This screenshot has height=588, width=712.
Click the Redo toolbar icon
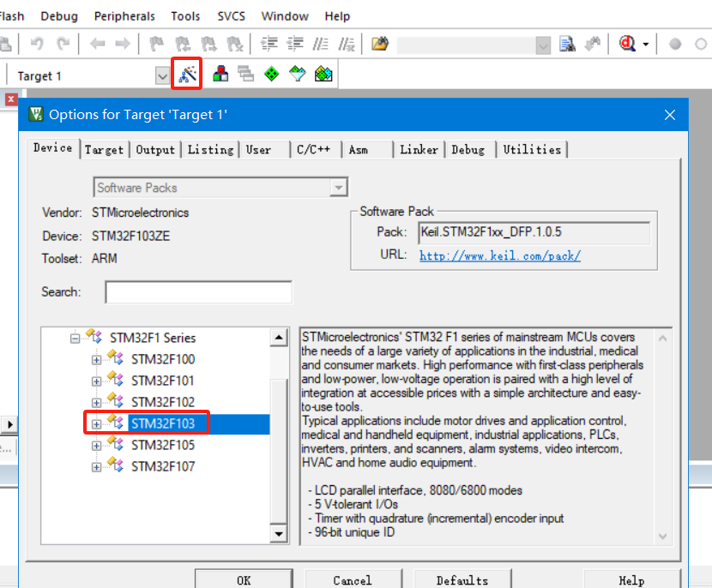63,44
